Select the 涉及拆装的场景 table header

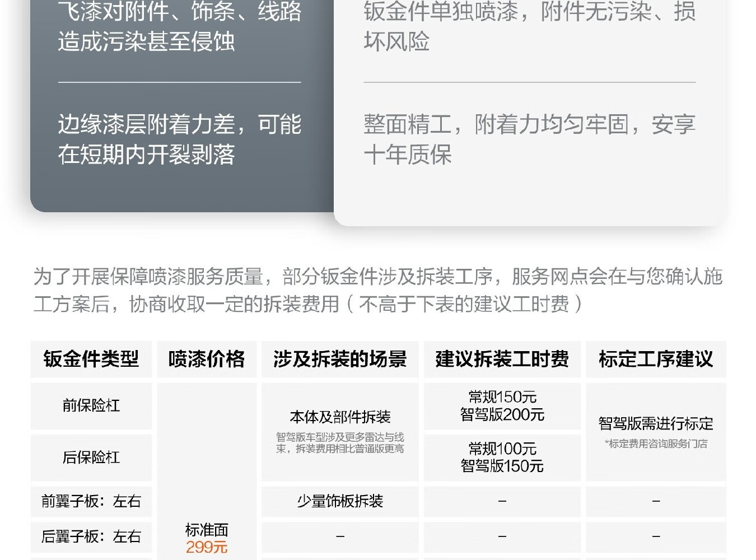point(340,359)
